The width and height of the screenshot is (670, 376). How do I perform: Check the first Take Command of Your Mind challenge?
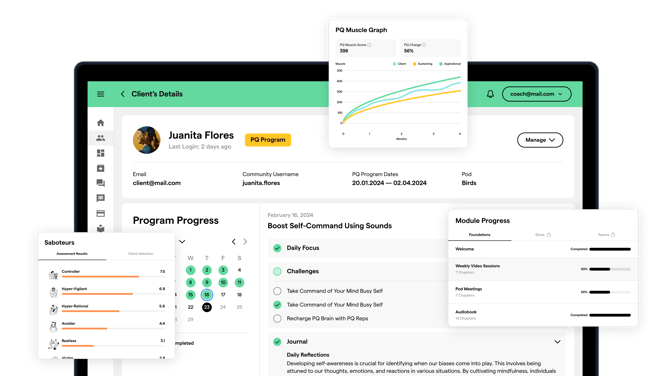coord(277,291)
